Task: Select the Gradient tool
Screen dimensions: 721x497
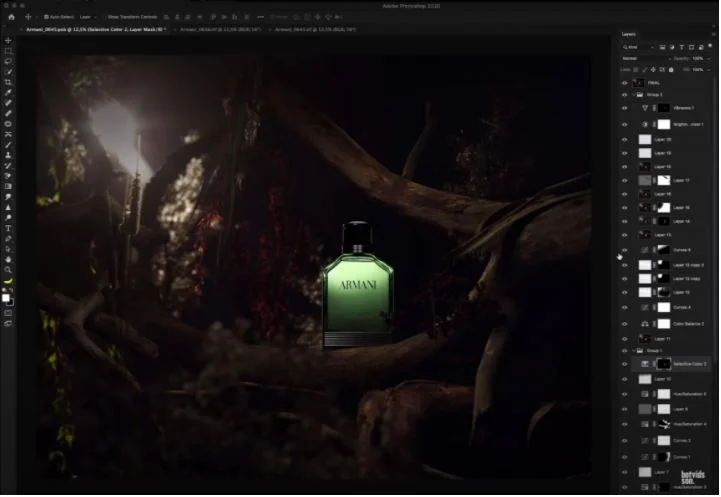Action: pyautogui.click(x=8, y=187)
